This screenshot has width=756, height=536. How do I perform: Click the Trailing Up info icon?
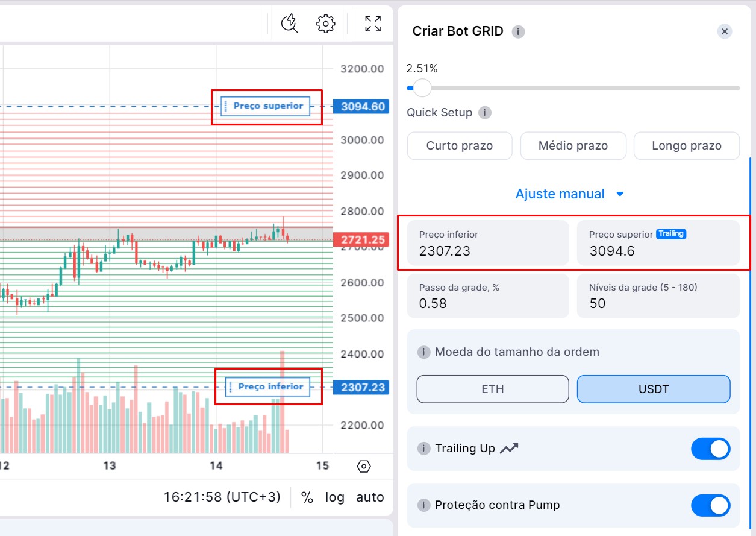click(x=424, y=449)
